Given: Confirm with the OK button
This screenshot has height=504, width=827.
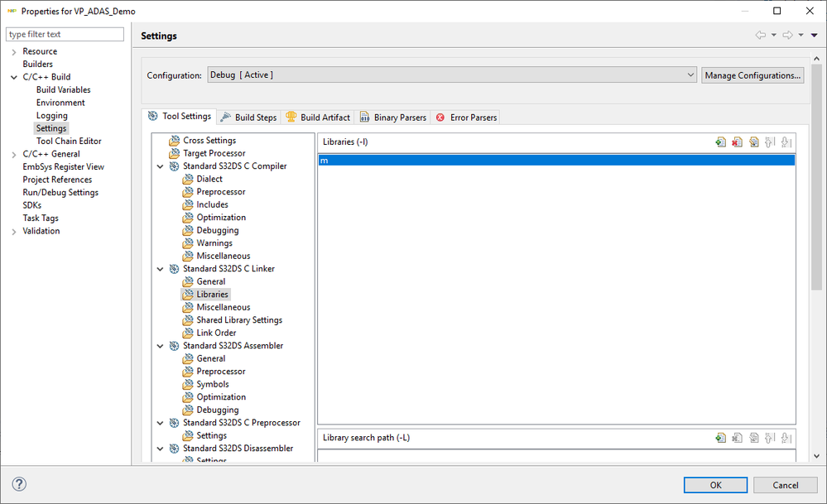Looking at the screenshot, I should (x=715, y=485).
